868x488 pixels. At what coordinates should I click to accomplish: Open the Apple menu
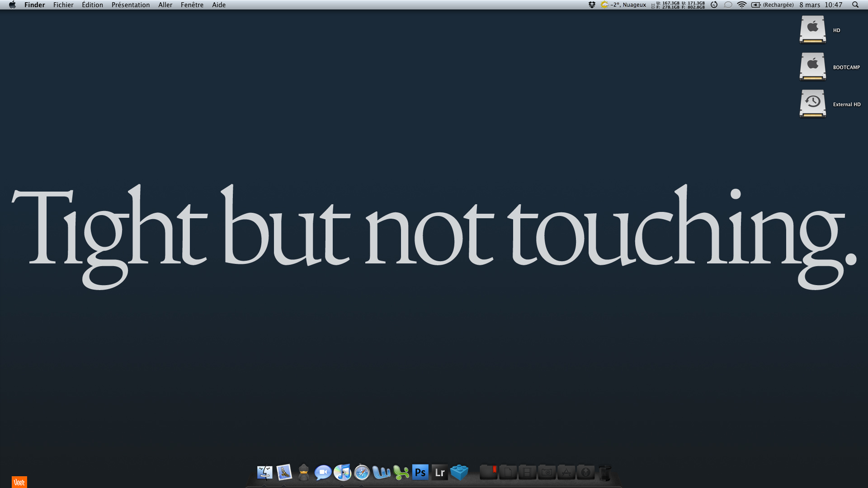click(x=12, y=5)
